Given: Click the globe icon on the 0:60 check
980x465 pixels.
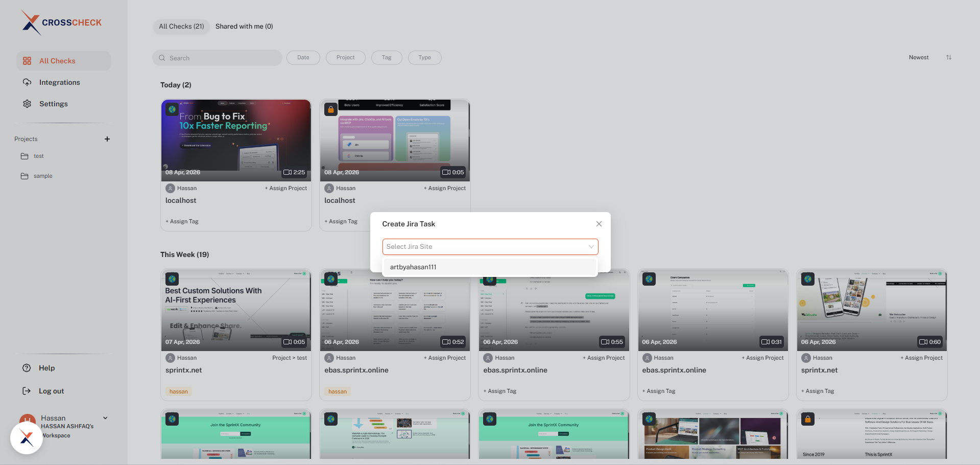Looking at the screenshot, I should coord(808,279).
